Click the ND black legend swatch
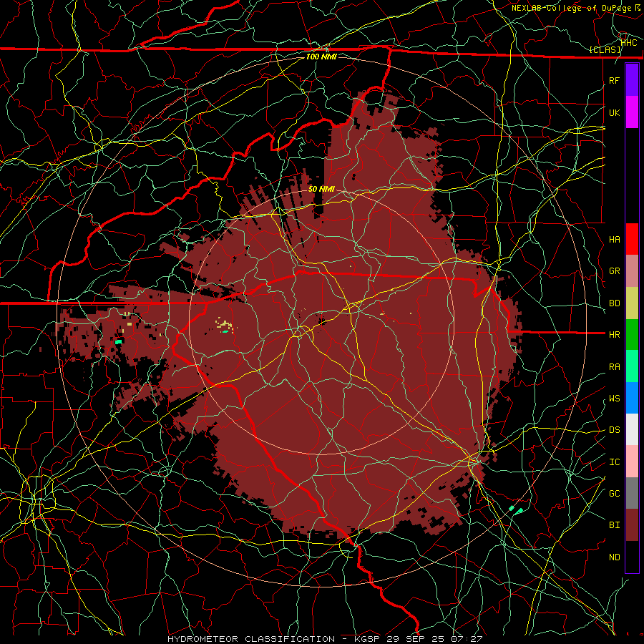Image resolution: width=644 pixels, height=644 pixels. pos(632,557)
